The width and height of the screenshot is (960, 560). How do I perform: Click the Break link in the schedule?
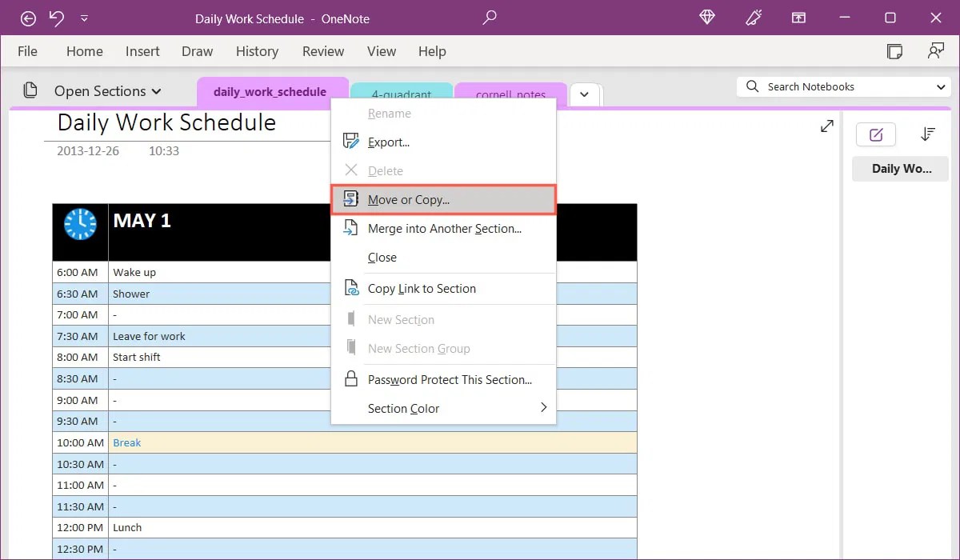coord(126,442)
